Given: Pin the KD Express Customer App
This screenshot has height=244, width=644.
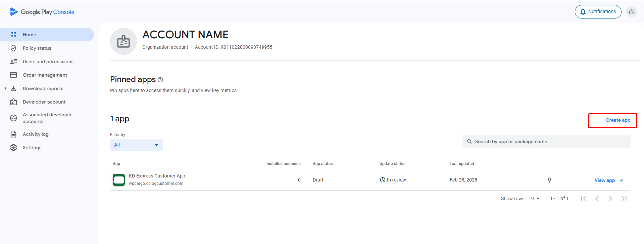Looking at the screenshot, I should click(549, 180).
